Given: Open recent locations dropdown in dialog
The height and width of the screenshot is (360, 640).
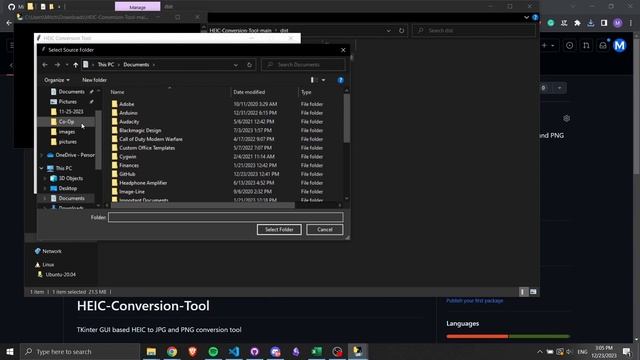Looking at the screenshot, I should tap(67, 65).
